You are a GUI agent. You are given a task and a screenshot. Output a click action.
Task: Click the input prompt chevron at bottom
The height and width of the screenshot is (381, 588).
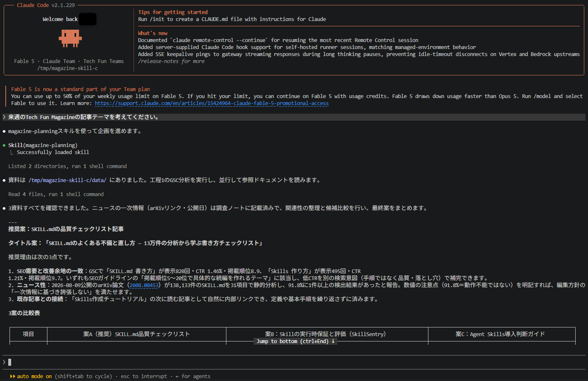4,362
